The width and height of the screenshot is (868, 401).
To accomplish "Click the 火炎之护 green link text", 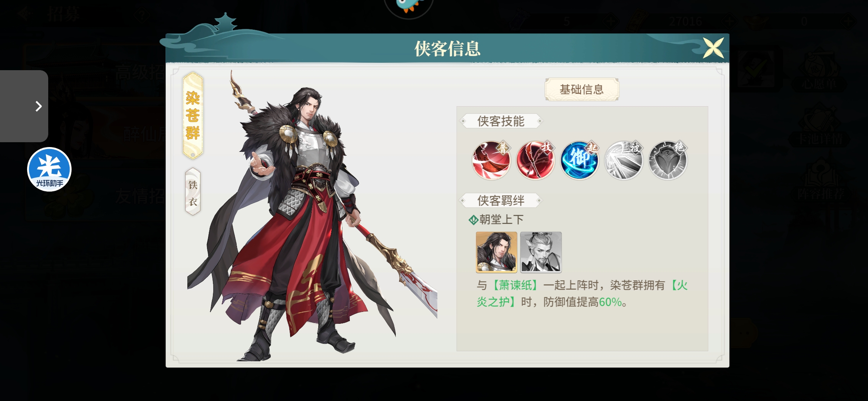I will (582, 294).
